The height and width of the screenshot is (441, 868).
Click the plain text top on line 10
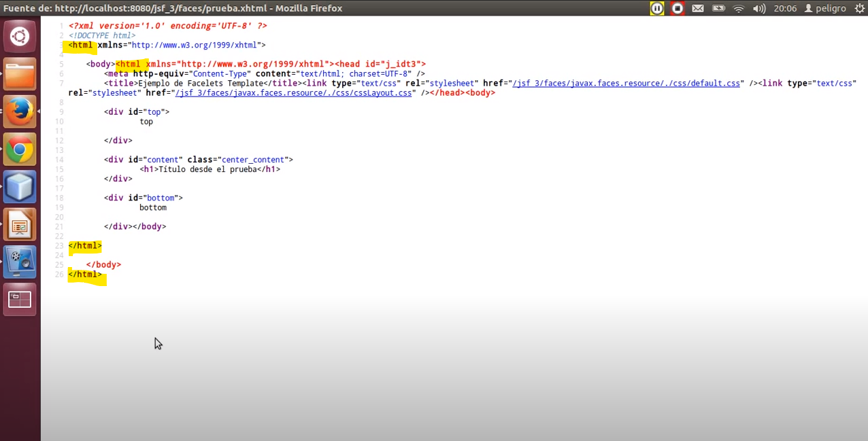146,122
